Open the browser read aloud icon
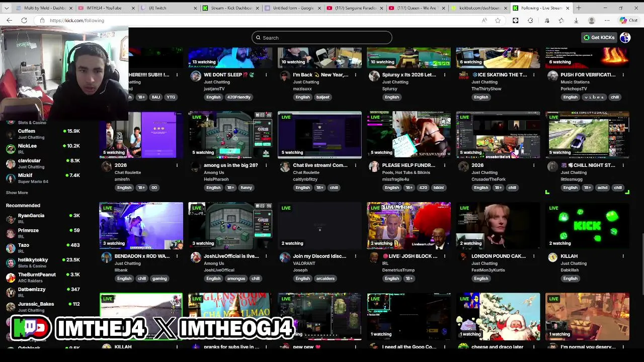This screenshot has width=644, height=362. pyautogui.click(x=484, y=21)
